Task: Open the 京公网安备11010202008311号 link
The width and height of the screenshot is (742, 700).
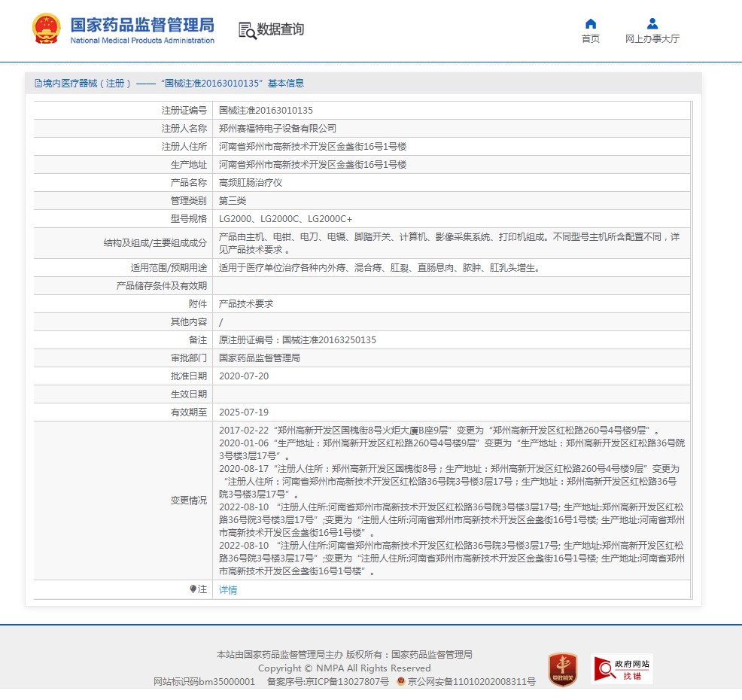Action: [471, 681]
